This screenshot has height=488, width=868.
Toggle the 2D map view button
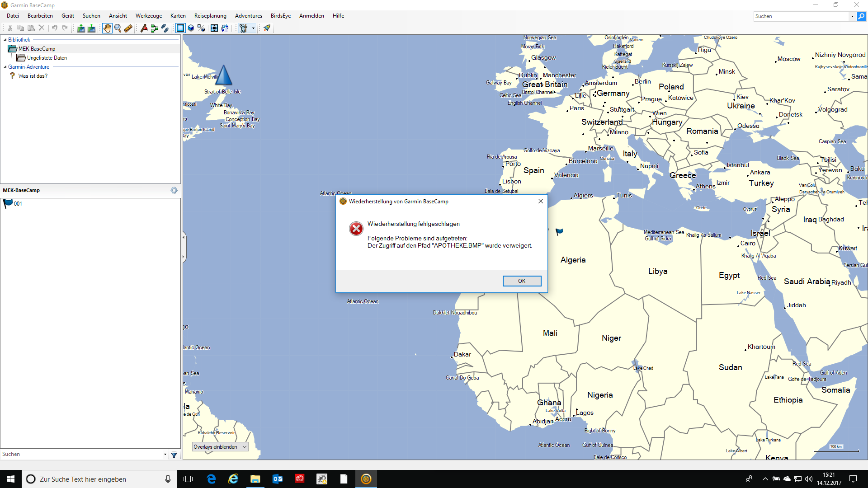click(x=180, y=28)
